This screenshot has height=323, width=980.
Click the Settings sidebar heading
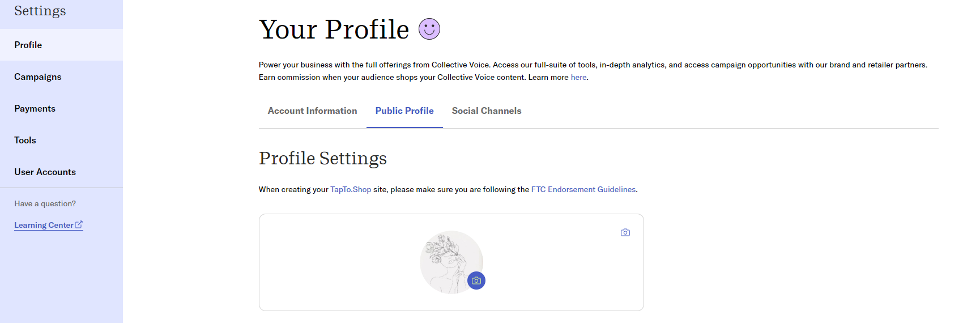tap(40, 11)
